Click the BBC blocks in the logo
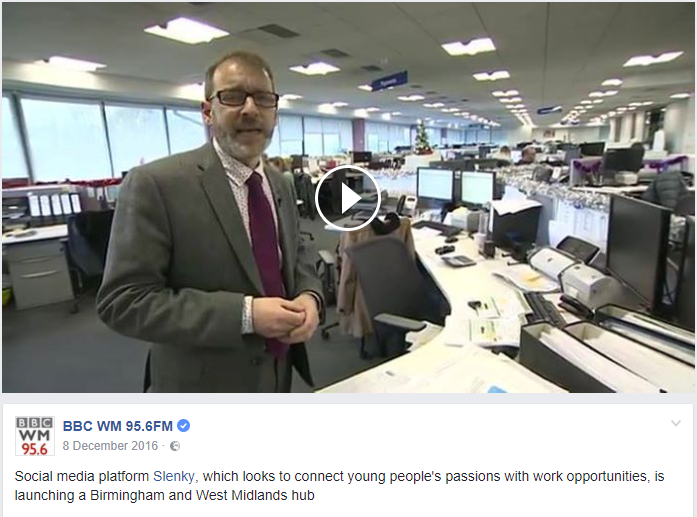 (35, 423)
